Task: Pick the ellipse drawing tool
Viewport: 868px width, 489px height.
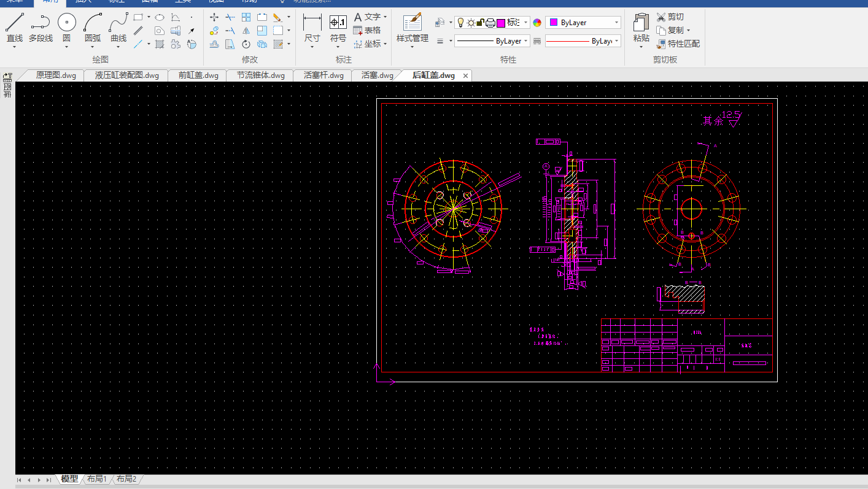Action: pyautogui.click(x=160, y=17)
